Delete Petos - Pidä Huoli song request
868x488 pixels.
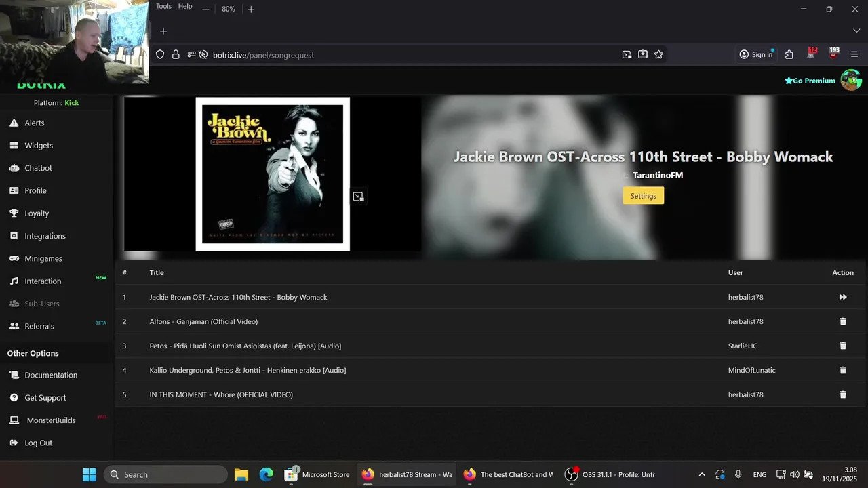point(843,346)
